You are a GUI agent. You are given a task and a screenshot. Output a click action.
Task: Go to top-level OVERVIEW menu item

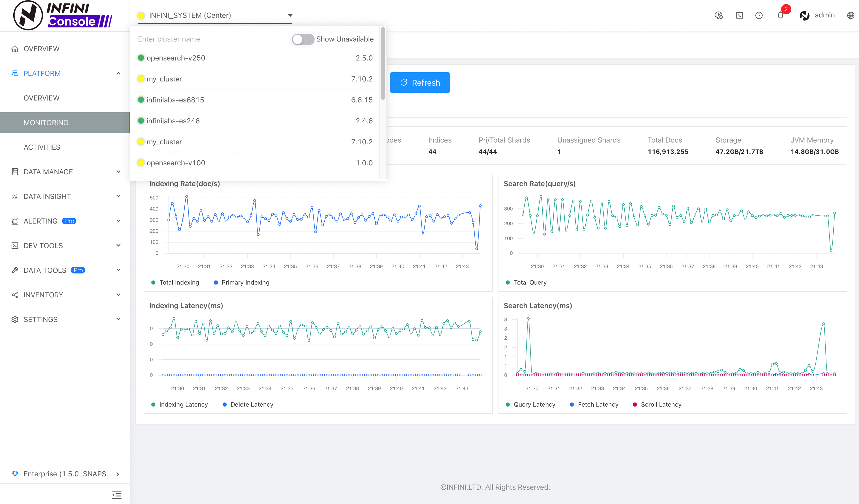click(42, 49)
